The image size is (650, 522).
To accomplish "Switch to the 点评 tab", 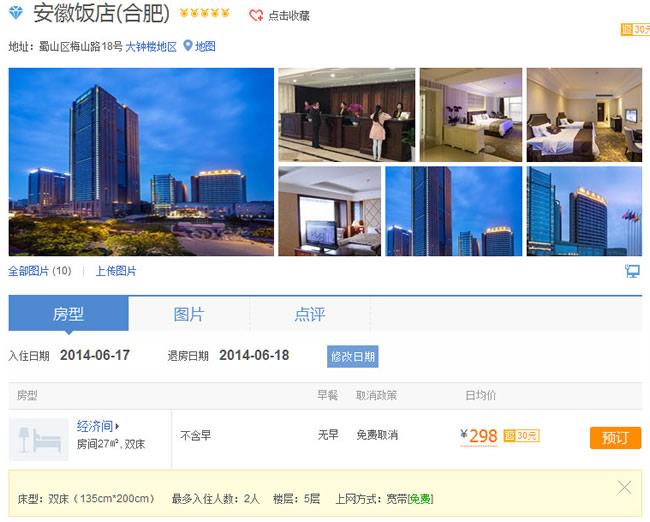I will tap(310, 314).
